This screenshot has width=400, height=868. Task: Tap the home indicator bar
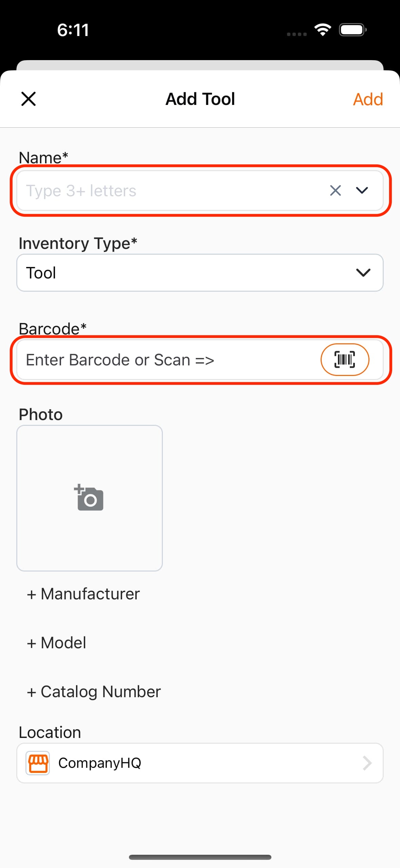click(200, 857)
